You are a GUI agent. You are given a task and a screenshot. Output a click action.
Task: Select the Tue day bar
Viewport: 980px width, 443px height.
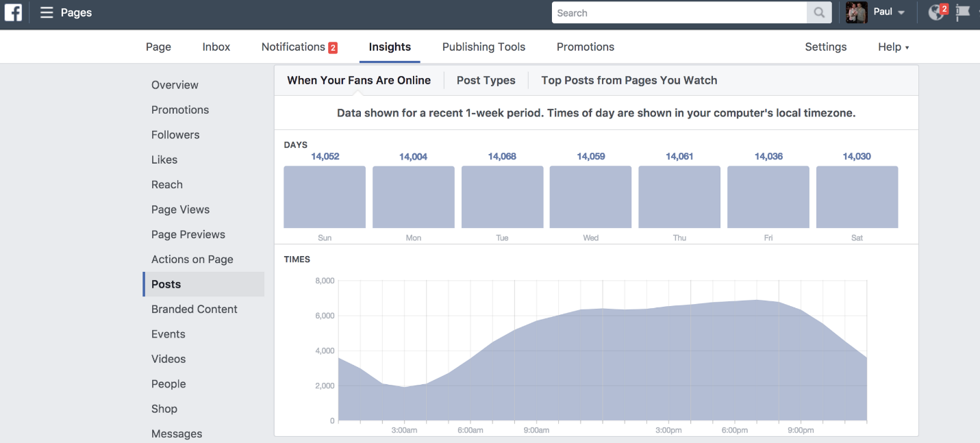coord(503,197)
